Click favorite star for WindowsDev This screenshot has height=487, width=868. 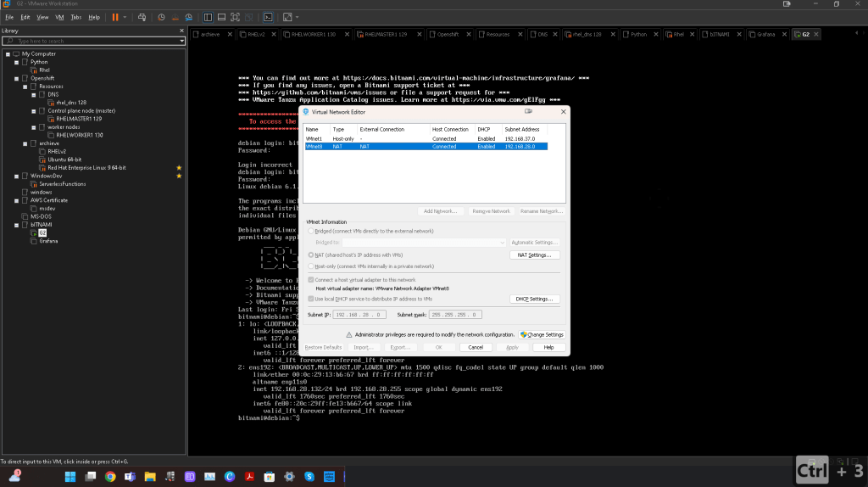click(179, 176)
